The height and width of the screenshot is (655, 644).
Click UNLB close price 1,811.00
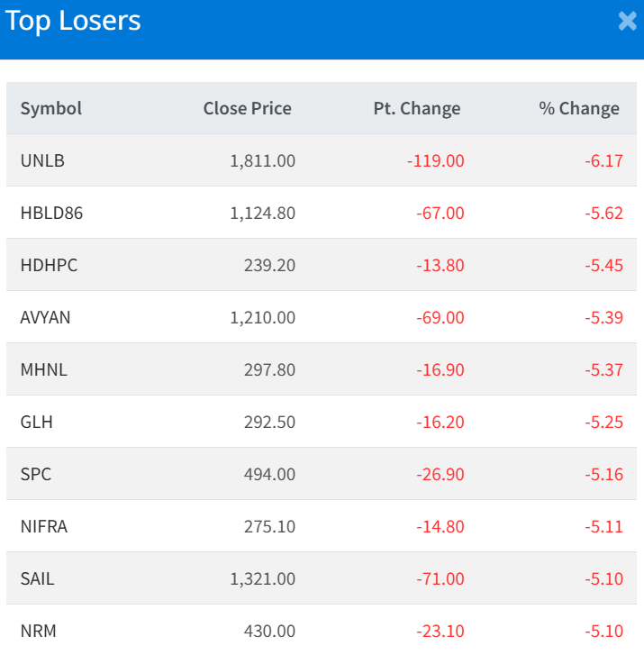[x=262, y=161]
